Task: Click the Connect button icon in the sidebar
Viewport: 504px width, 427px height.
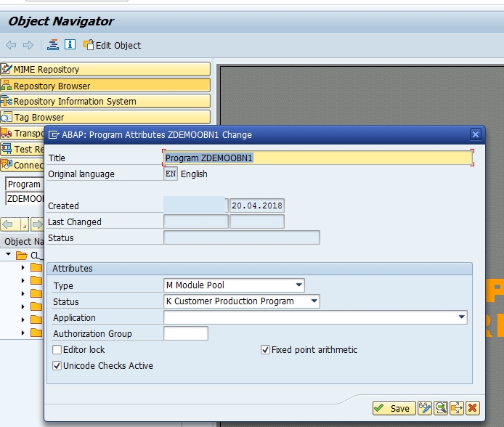Action: (x=7, y=165)
